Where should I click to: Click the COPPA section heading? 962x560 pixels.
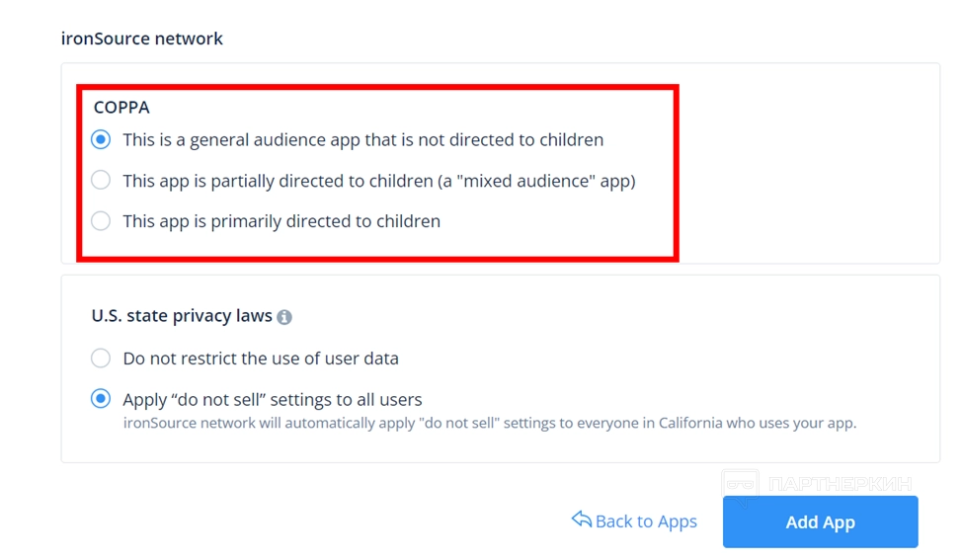pos(121,108)
